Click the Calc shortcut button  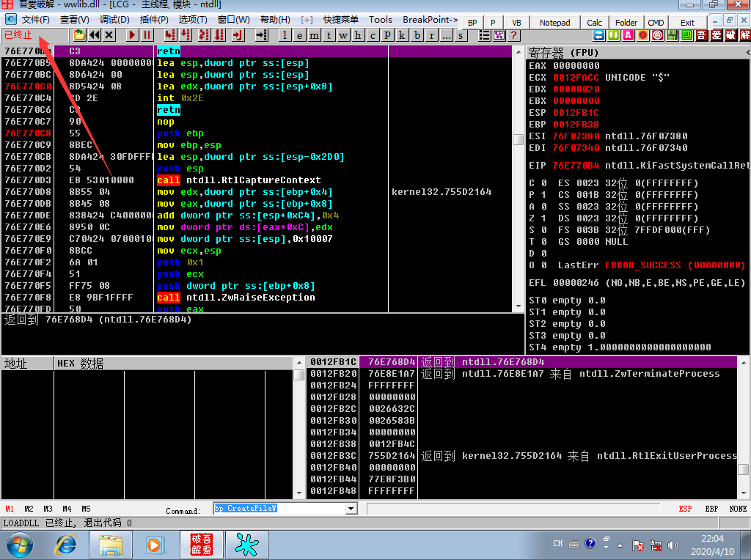pyautogui.click(x=594, y=23)
